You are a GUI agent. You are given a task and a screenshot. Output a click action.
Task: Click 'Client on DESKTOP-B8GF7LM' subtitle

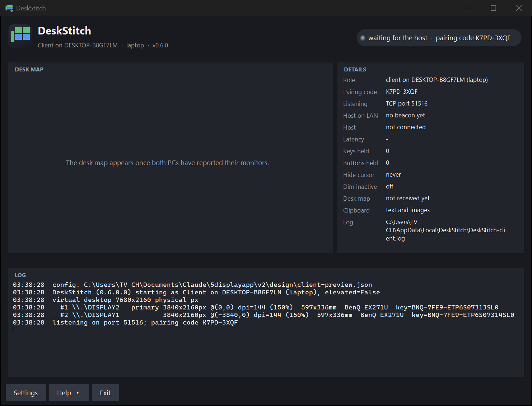tap(78, 45)
